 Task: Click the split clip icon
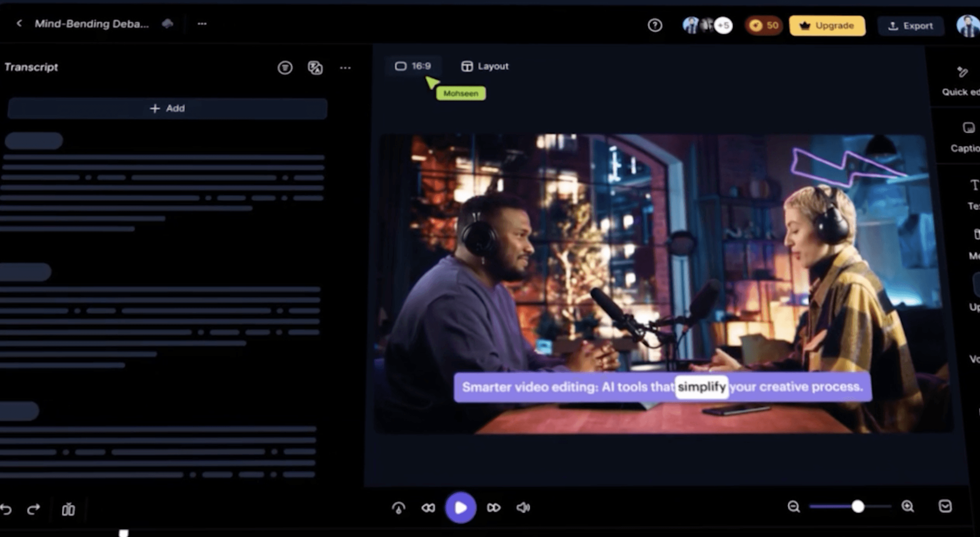point(68,509)
